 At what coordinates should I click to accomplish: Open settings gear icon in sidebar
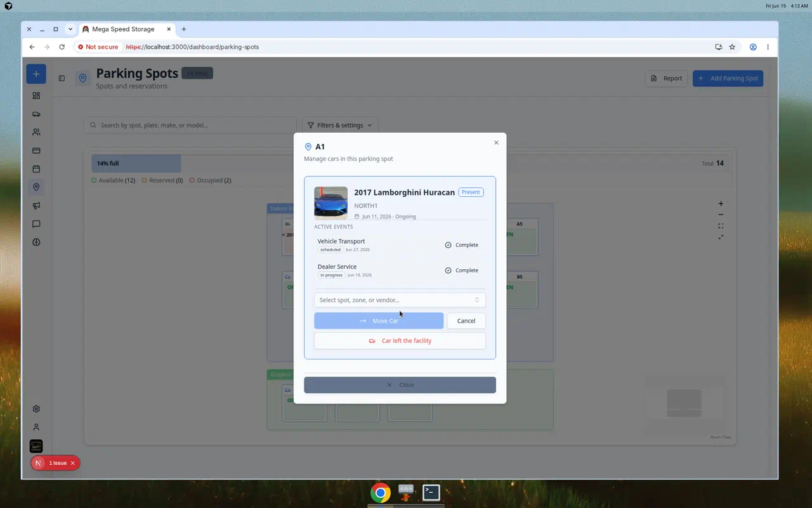tap(36, 409)
